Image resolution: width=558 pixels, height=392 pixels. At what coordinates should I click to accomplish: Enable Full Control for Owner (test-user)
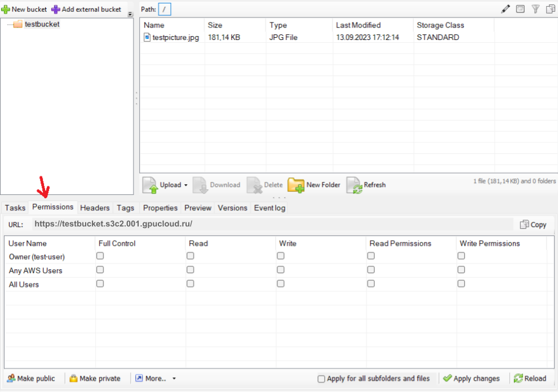pos(100,256)
